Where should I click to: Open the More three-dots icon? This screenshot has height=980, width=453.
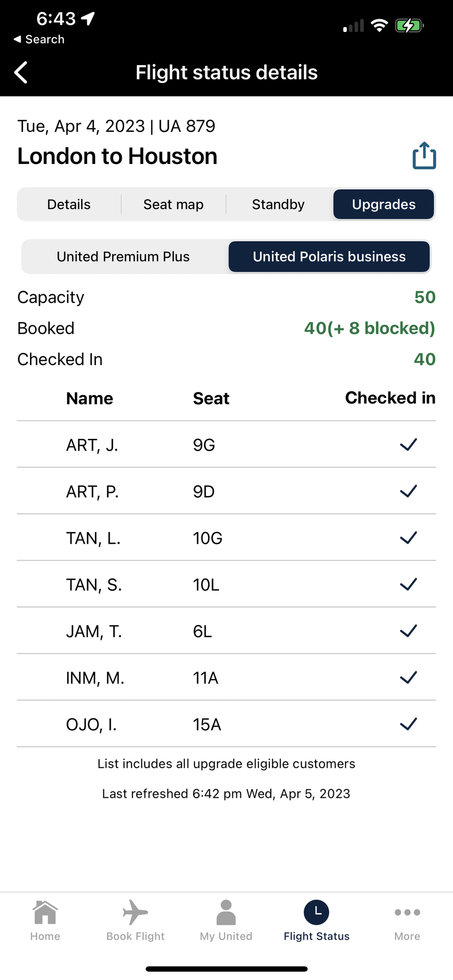[x=407, y=912]
